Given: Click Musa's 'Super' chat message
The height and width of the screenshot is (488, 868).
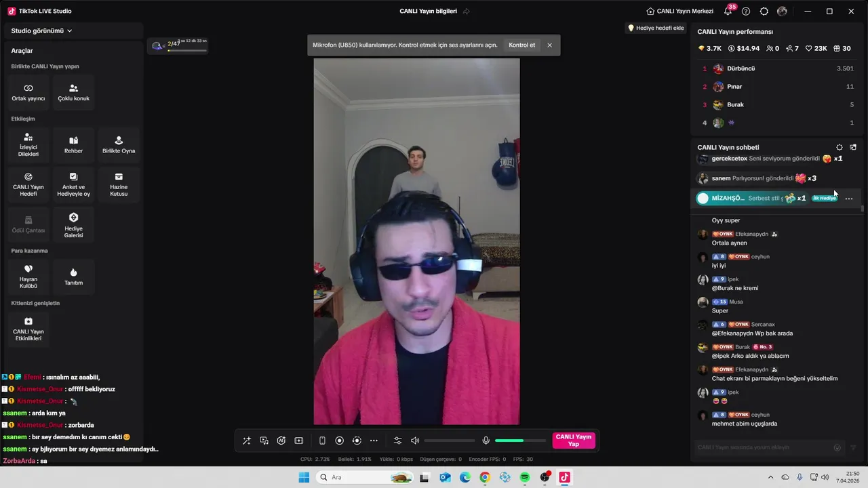Looking at the screenshot, I should coord(720,311).
